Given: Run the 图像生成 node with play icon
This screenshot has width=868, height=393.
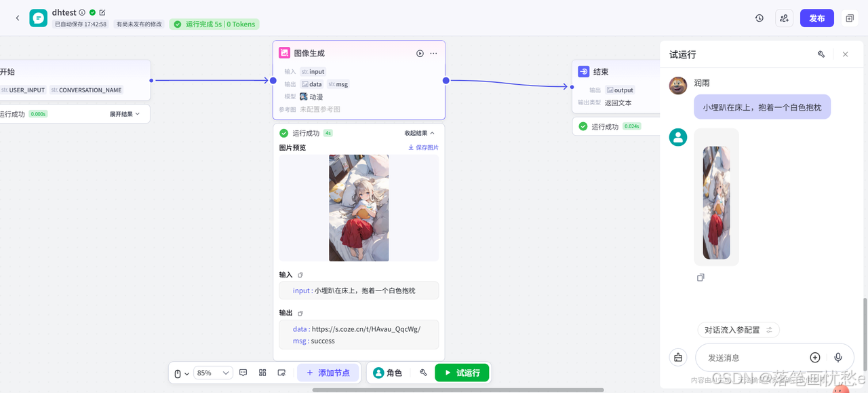Looking at the screenshot, I should 420,53.
